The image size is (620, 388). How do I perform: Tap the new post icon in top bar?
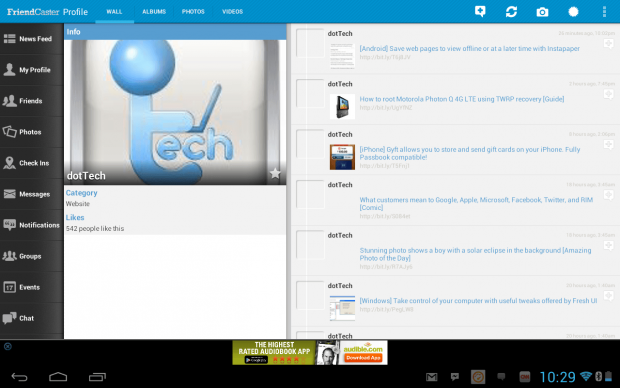click(480, 11)
